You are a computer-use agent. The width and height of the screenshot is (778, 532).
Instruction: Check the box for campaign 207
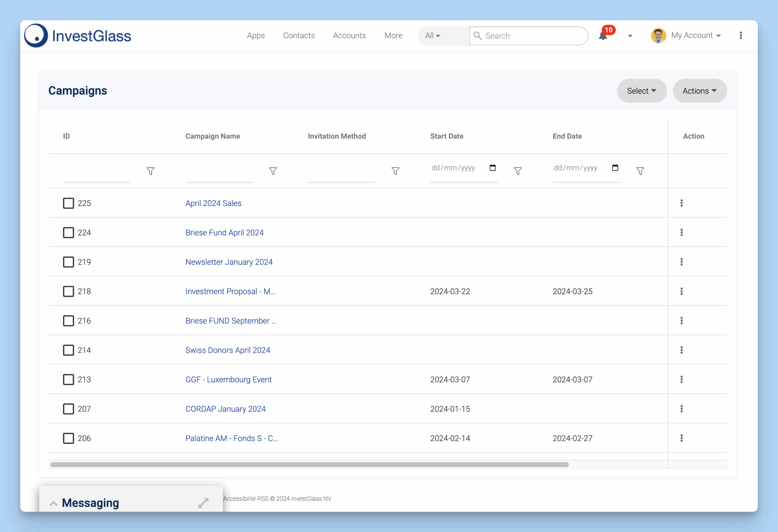(x=68, y=409)
